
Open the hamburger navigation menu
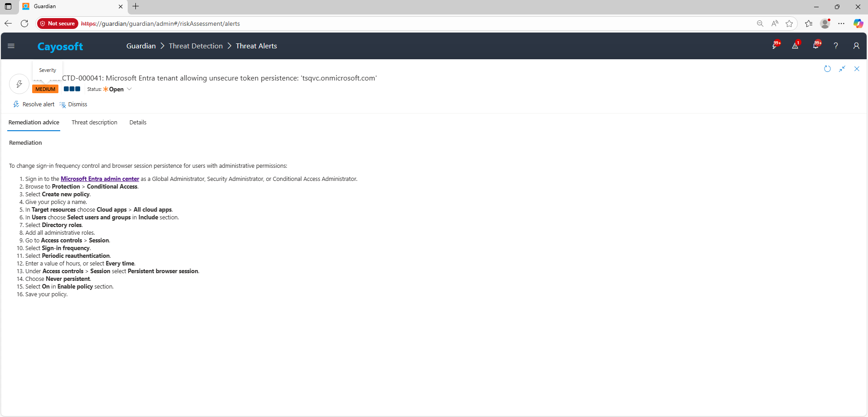[x=11, y=46]
